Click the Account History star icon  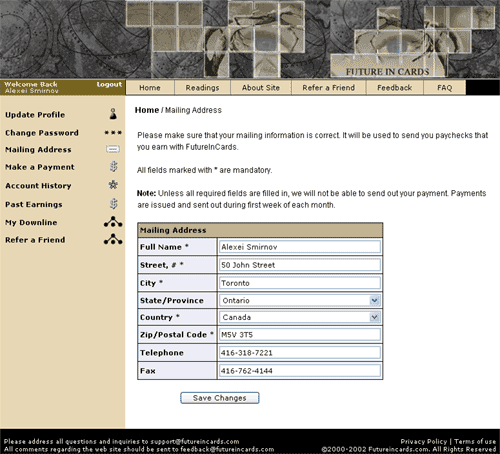tap(113, 185)
